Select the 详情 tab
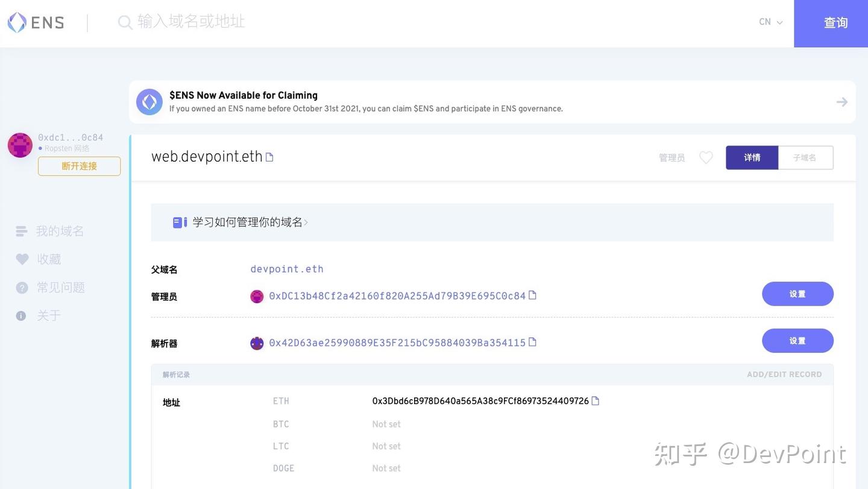Viewport: 868px width, 489px height. (752, 157)
